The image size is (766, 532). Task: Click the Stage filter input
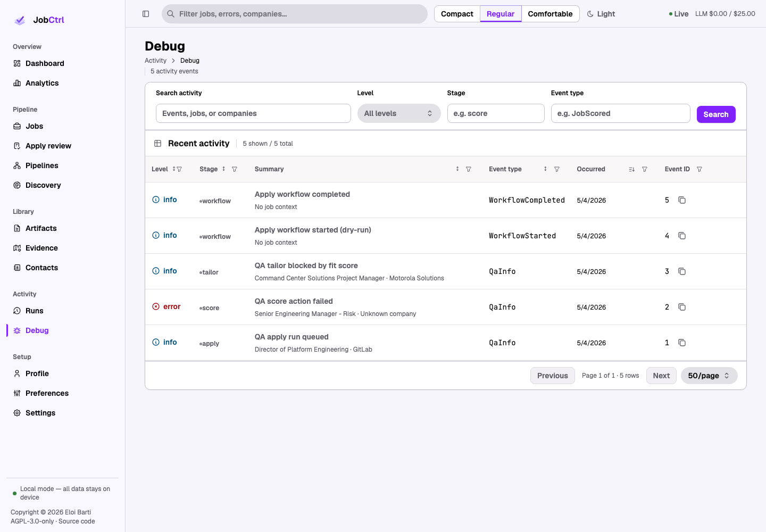[496, 113]
